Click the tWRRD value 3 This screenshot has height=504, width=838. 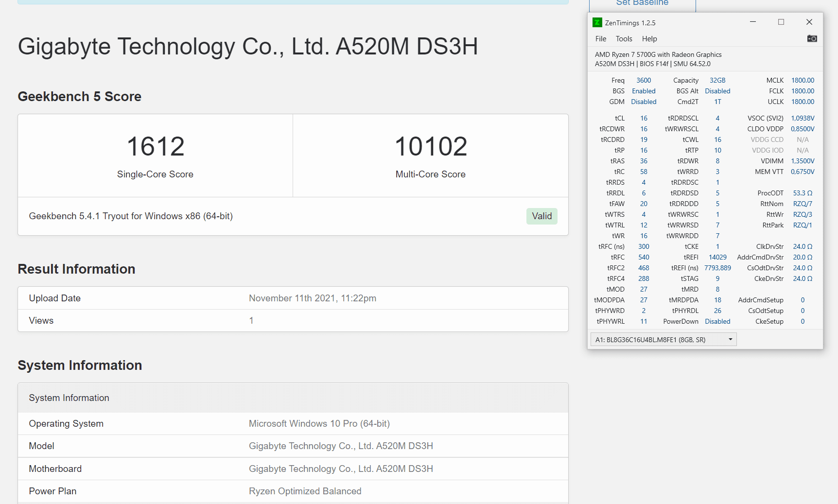717,172
